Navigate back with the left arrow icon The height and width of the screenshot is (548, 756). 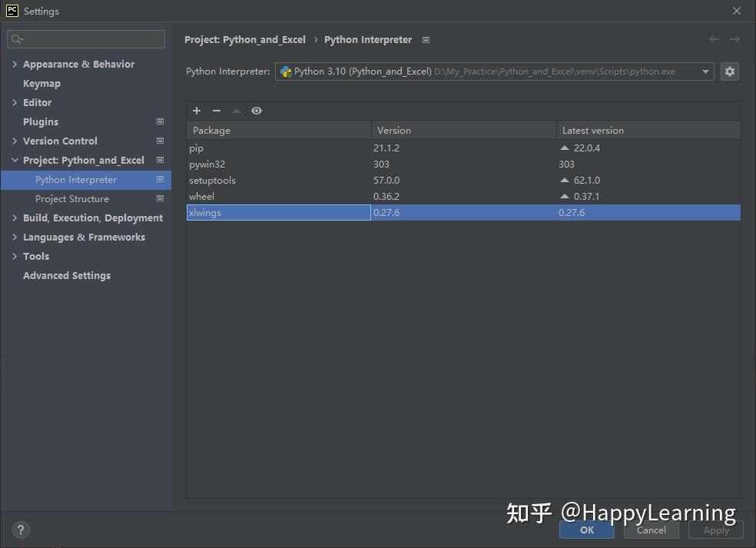pyautogui.click(x=714, y=38)
